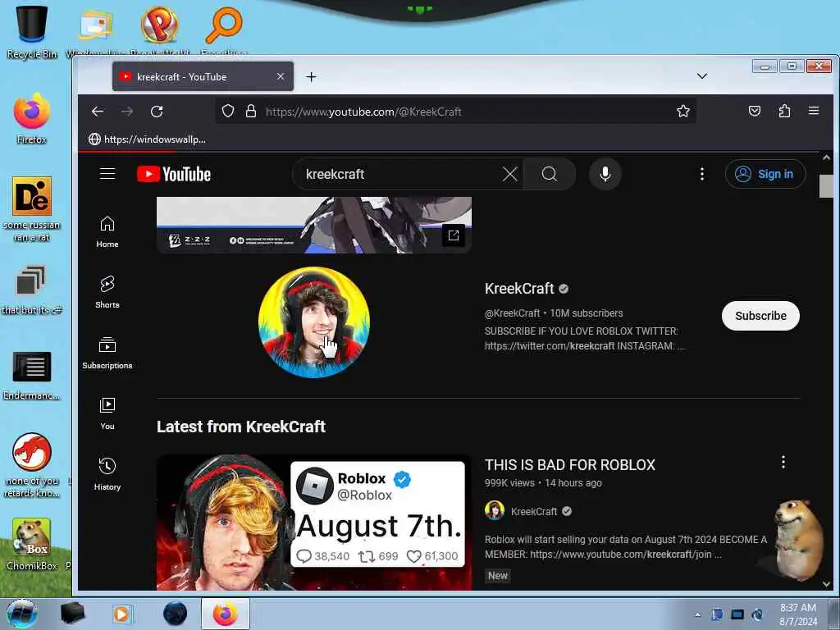Open the THIS IS BAD FOR ROBLOX title
Viewport: 840px width, 630px height.
coord(569,465)
